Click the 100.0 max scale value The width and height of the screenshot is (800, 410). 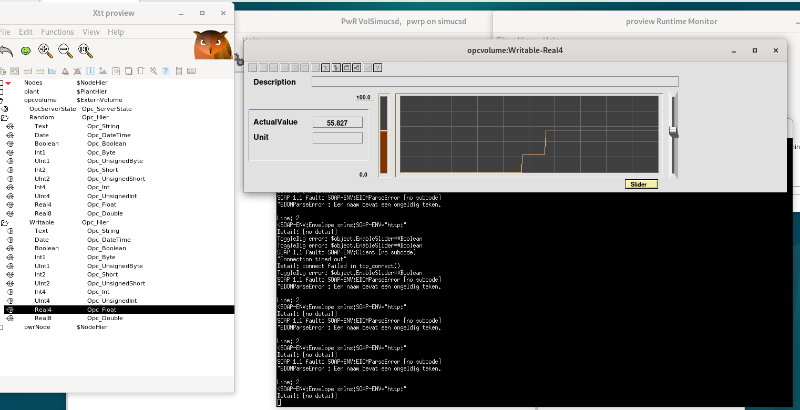(363, 97)
